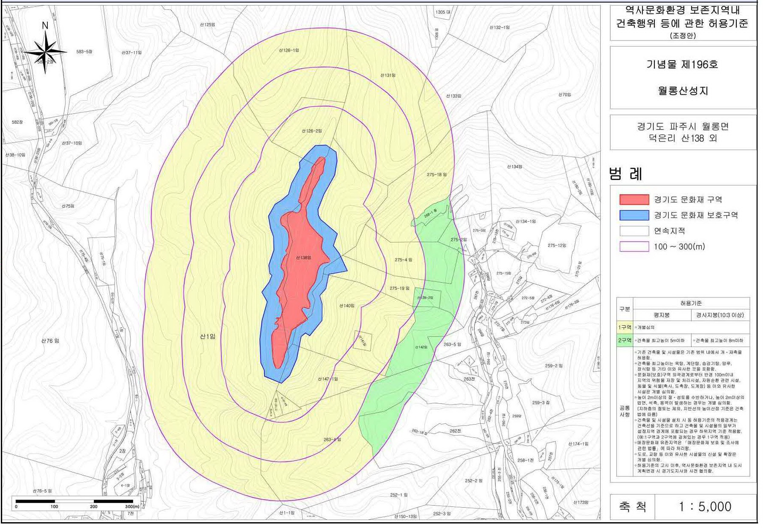This screenshot has width=767, height=532.
Task: Click the blue 경기도 문화재 보호구역 legend swatch
Action: pyautogui.click(x=634, y=215)
